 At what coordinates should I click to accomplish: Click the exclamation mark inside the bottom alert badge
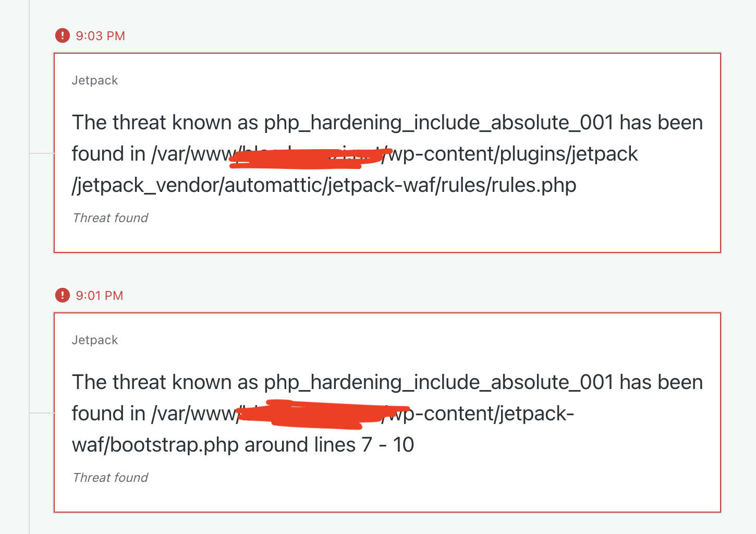(62, 295)
